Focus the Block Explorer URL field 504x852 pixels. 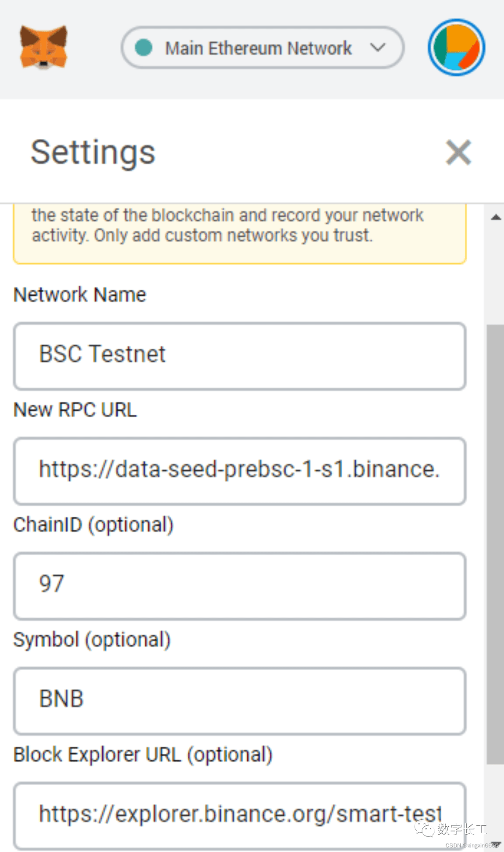tap(240, 816)
